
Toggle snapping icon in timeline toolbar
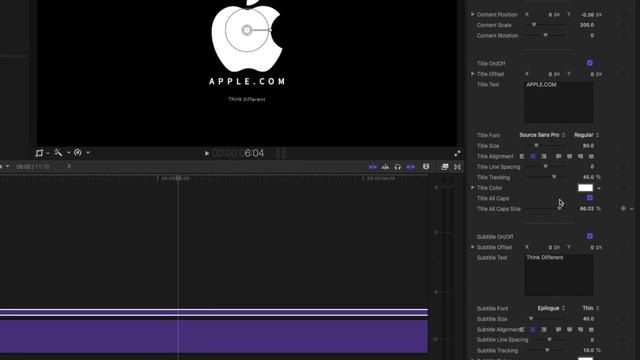(x=411, y=167)
